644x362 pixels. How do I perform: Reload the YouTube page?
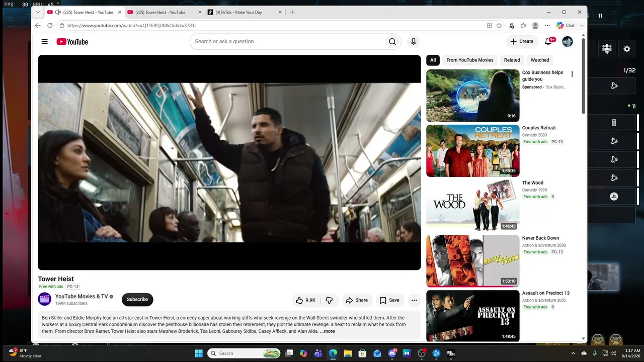50,26
